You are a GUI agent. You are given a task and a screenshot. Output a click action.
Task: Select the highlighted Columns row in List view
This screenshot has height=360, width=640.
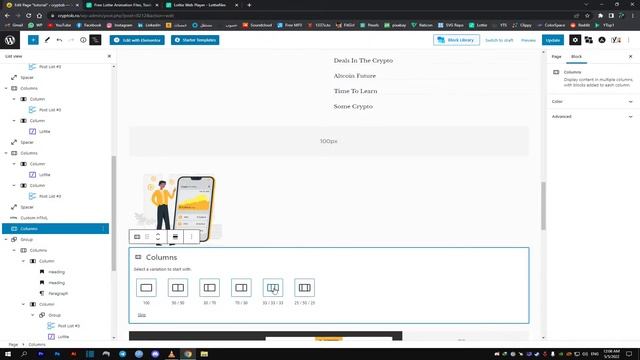(56, 229)
